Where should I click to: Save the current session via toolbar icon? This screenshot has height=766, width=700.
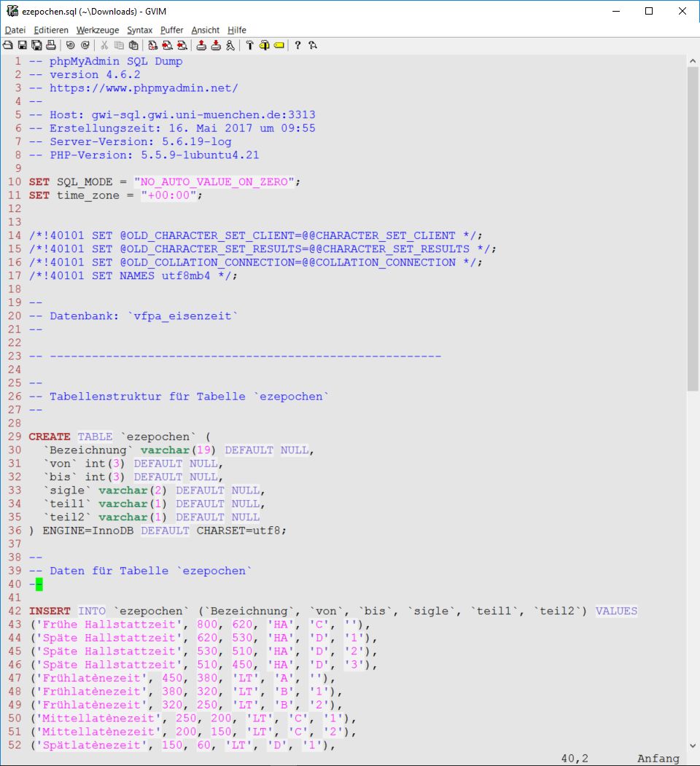216,45
